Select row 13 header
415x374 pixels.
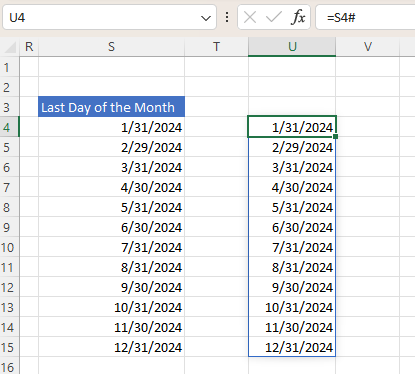point(10,307)
